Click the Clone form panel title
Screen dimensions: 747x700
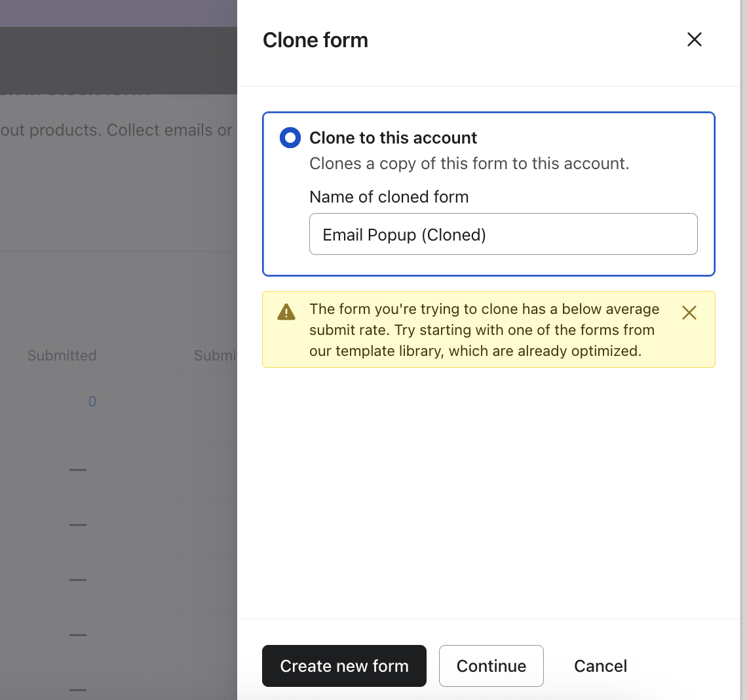pyautogui.click(x=315, y=40)
